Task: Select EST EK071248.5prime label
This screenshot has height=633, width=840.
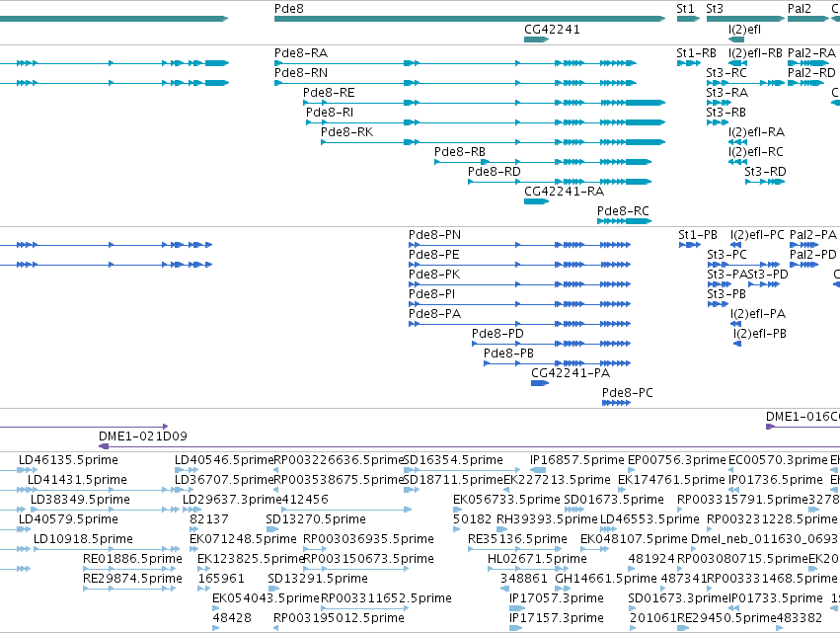Action: pos(243,540)
